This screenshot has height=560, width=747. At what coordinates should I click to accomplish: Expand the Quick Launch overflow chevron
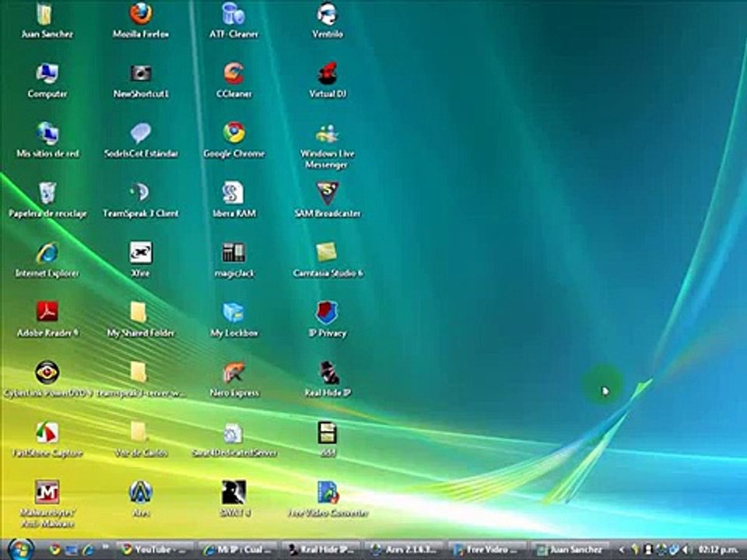pos(105,547)
